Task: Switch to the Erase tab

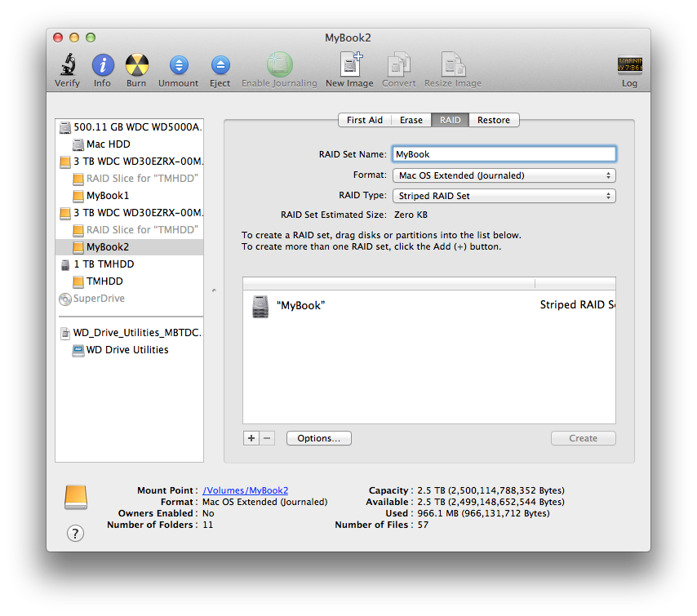Action: point(411,120)
